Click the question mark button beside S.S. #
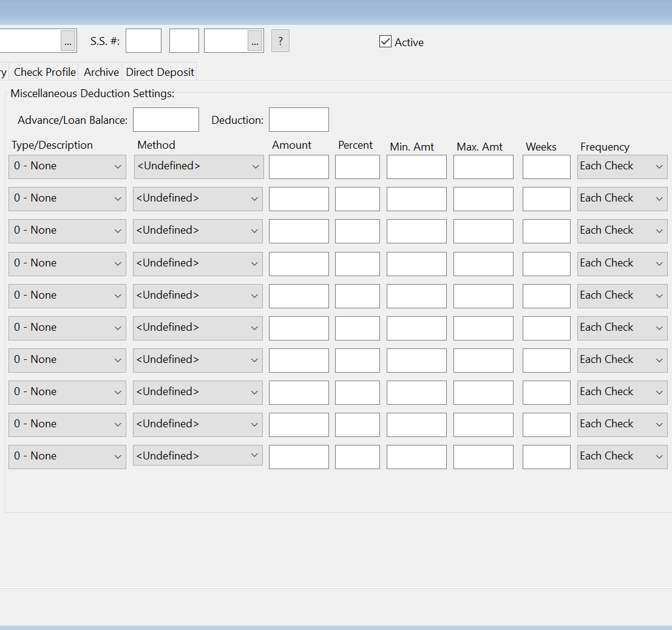672x630 pixels. tap(280, 41)
